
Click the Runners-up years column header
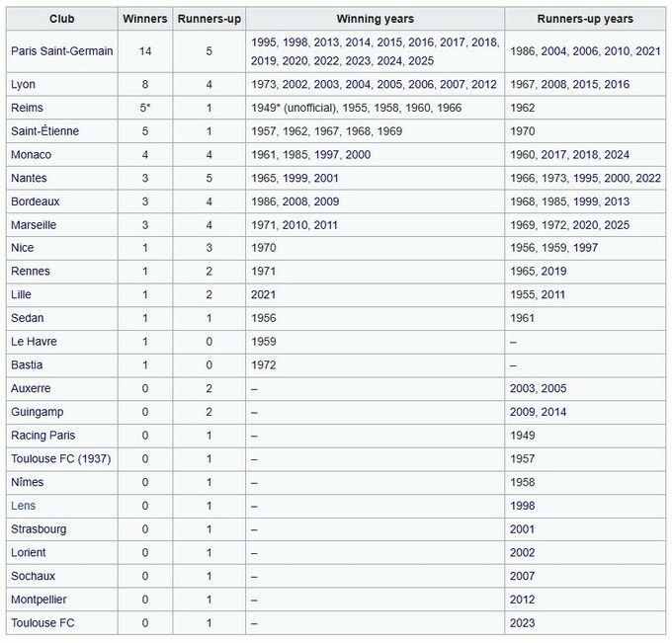point(585,19)
